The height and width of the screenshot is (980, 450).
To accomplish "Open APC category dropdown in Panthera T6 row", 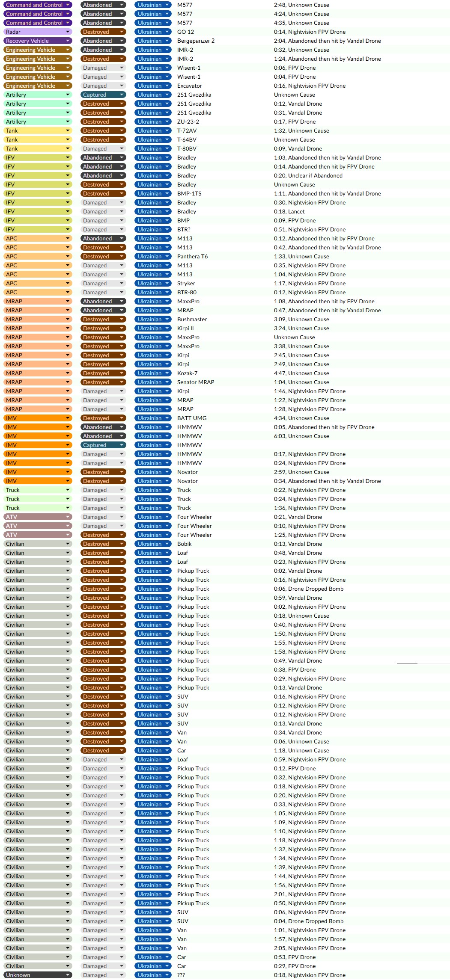I will point(38,257).
